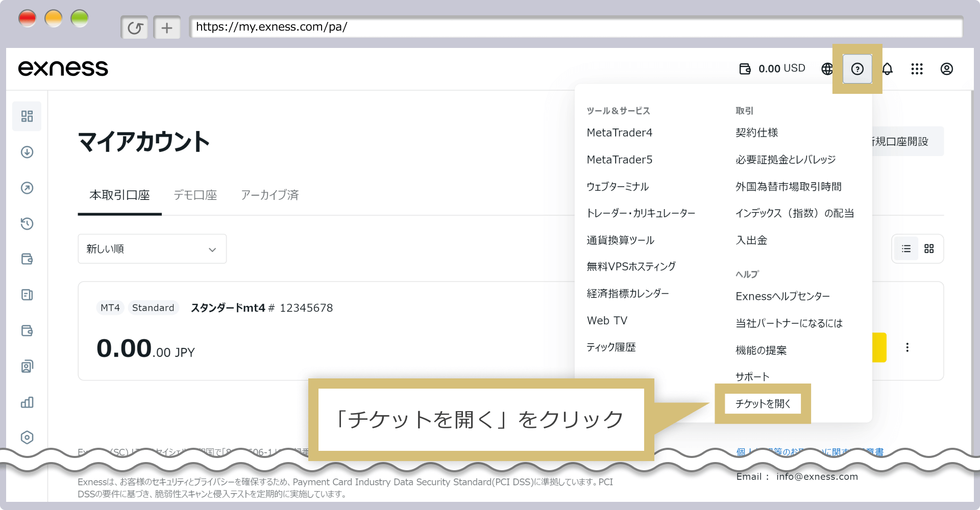Open the hexagon settings sidebar icon
The height and width of the screenshot is (510, 980).
[x=27, y=438]
